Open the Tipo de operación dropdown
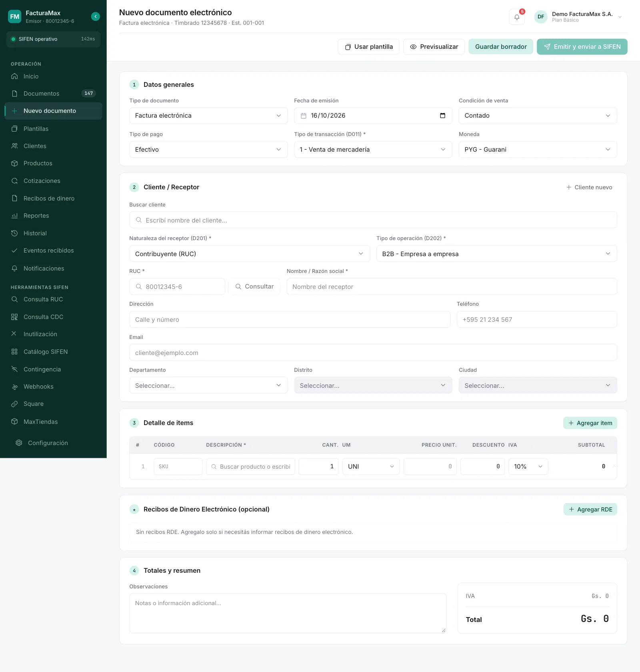Screen dimensions: 640x672 tap(496, 254)
